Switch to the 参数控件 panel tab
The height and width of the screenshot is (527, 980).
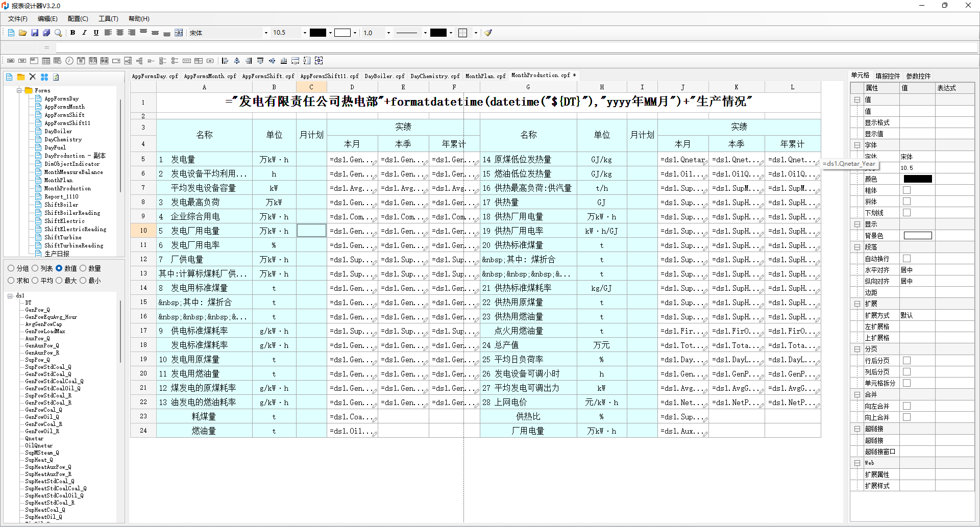[918, 76]
